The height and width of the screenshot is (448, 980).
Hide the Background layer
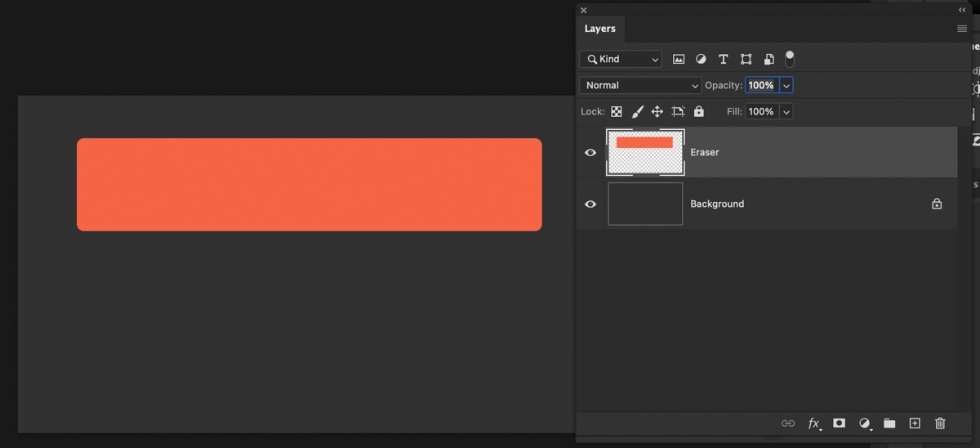click(x=590, y=204)
